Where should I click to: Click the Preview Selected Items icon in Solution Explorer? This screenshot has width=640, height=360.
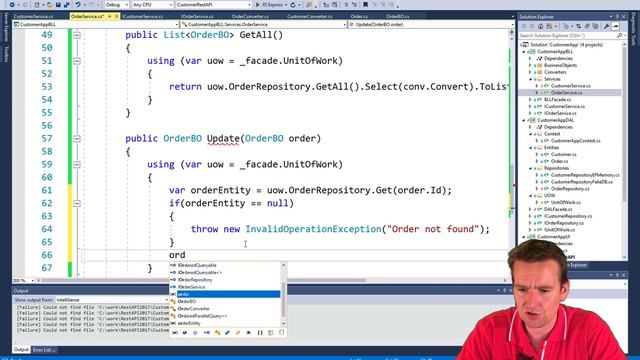(616, 26)
